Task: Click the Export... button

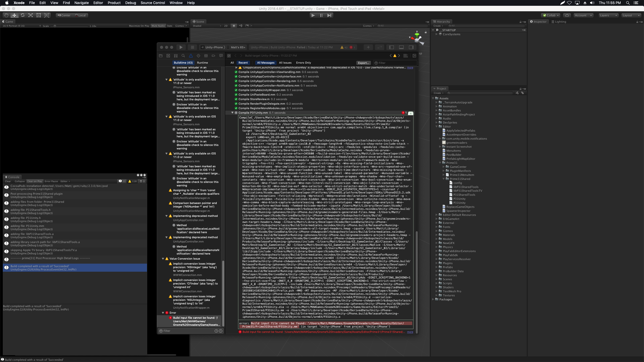Action: (363, 63)
